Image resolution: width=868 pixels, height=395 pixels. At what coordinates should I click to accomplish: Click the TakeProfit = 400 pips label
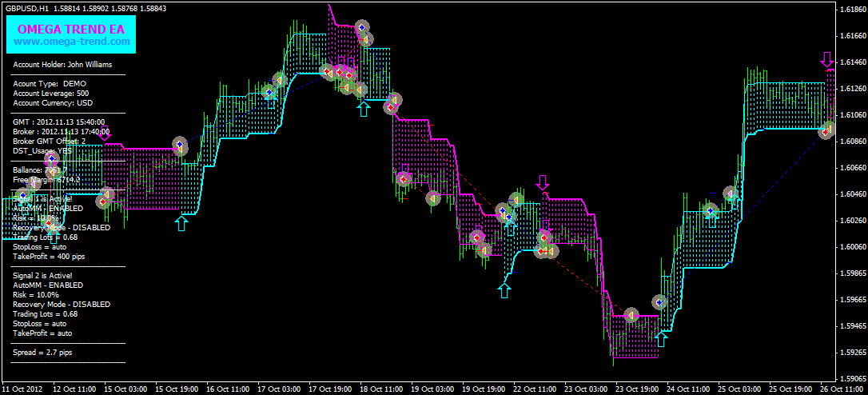coord(49,257)
